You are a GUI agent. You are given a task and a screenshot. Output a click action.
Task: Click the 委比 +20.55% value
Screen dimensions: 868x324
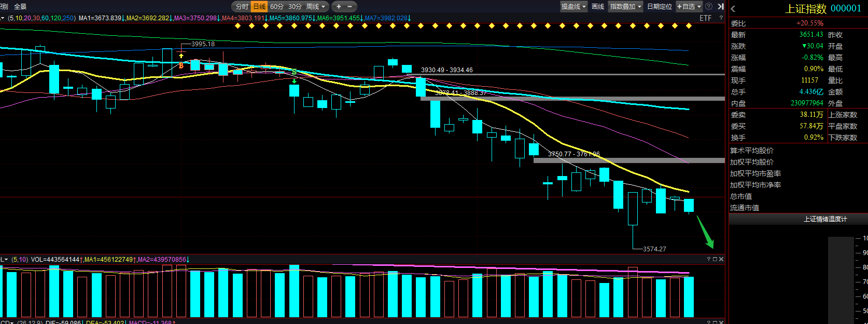[x=810, y=23]
